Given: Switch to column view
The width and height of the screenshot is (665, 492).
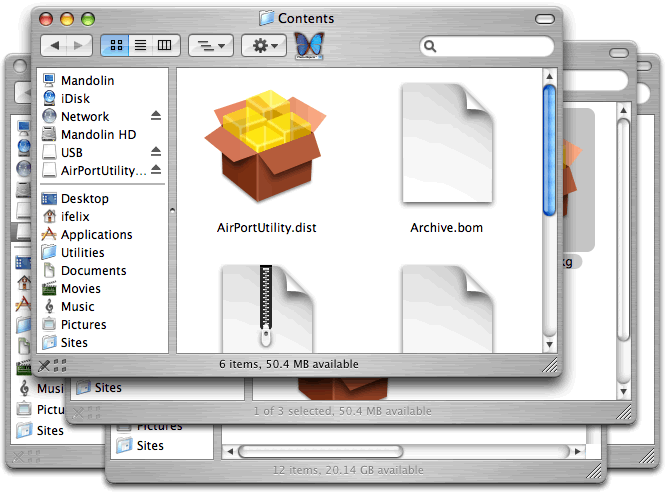Looking at the screenshot, I should 165,45.
